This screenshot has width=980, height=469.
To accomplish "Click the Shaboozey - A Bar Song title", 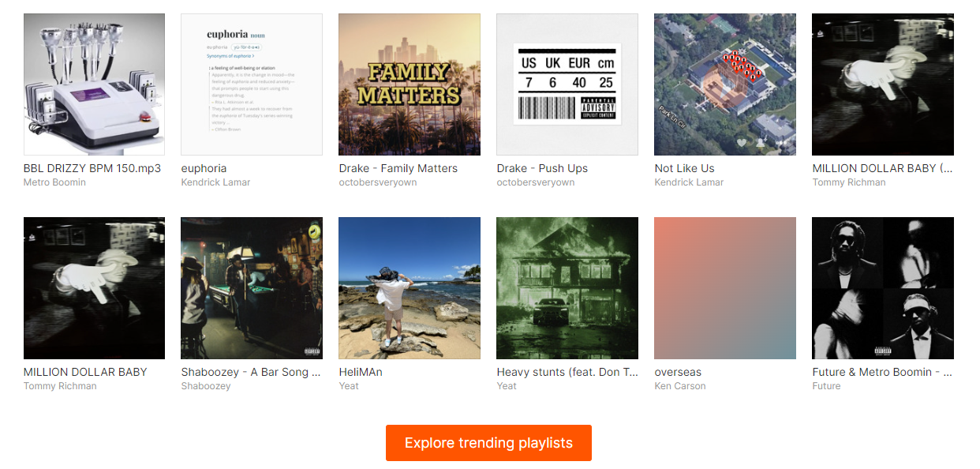I will pos(251,372).
